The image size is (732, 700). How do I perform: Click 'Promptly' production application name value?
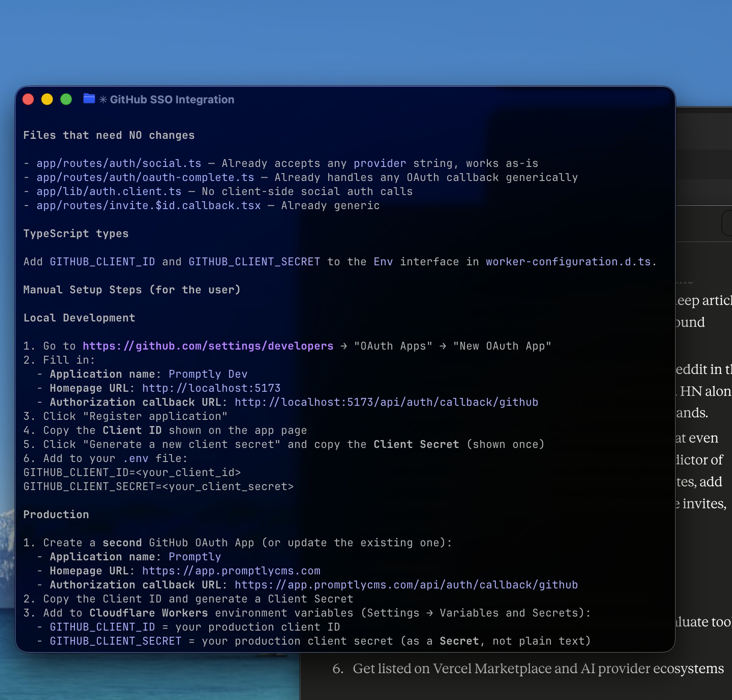[195, 557]
